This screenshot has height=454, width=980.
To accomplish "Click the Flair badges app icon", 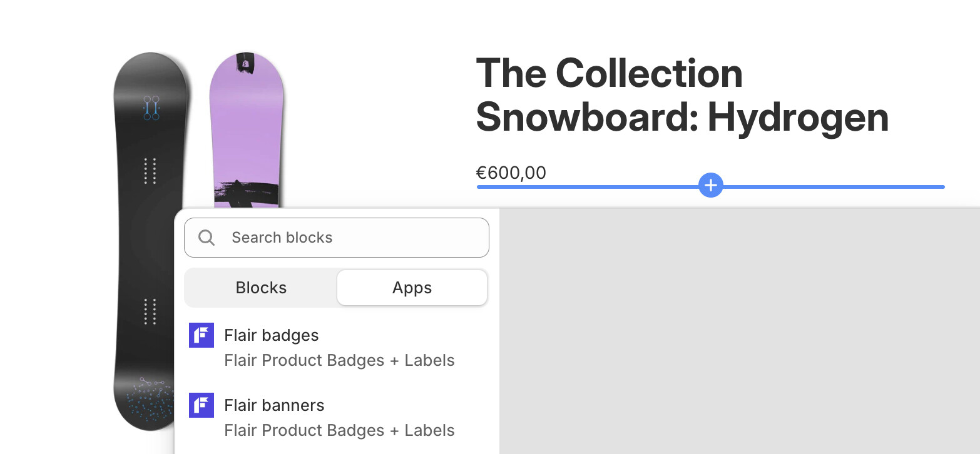I will click(x=202, y=335).
